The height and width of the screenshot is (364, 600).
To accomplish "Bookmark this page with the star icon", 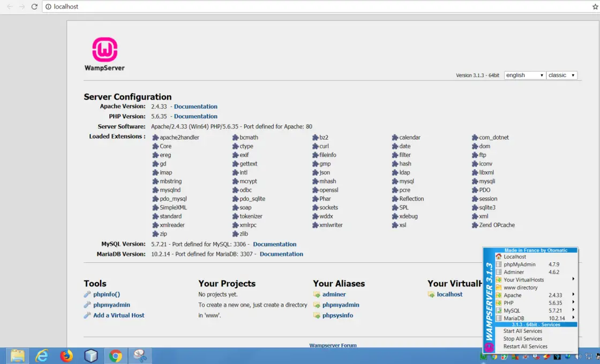I will click(588, 7).
